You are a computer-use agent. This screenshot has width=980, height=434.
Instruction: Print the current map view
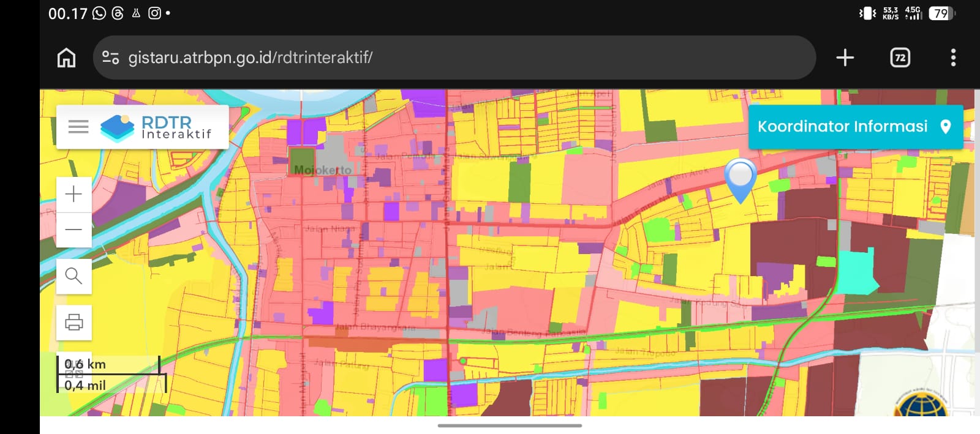click(x=73, y=322)
